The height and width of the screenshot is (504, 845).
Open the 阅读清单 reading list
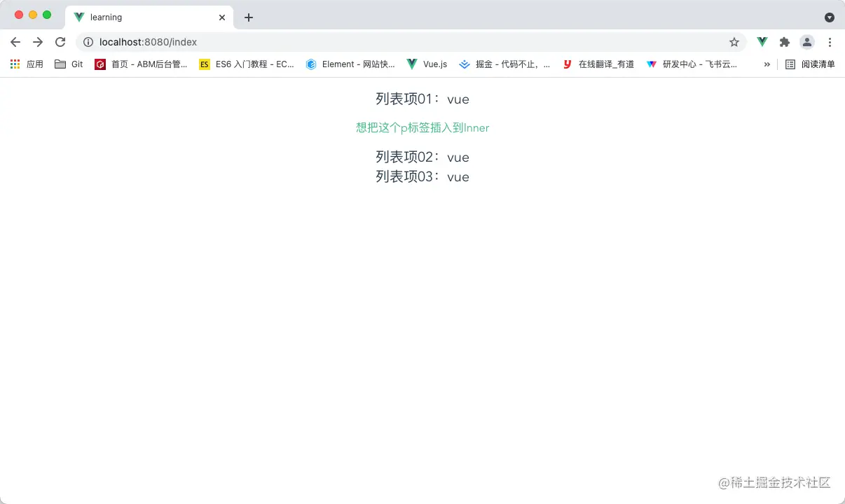[810, 64]
